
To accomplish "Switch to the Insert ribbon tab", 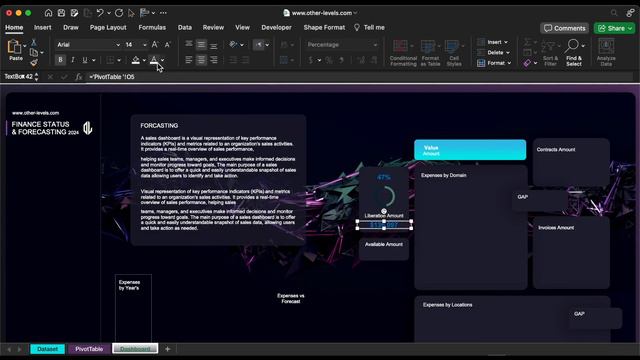I will (42, 27).
